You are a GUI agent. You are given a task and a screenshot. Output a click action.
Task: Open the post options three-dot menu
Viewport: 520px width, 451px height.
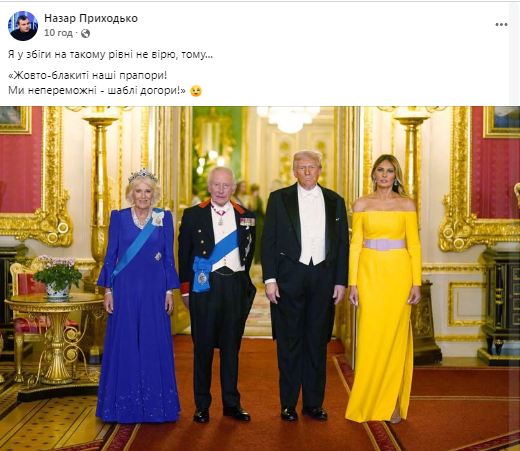pos(501,24)
